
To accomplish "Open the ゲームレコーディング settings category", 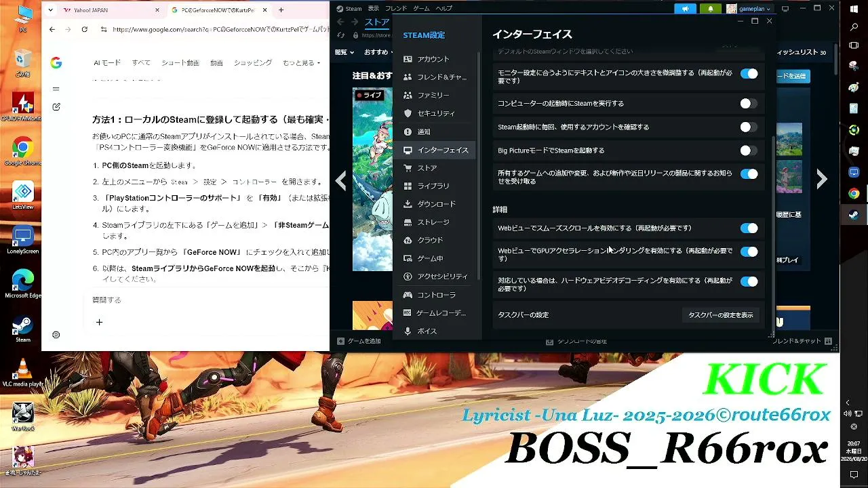I will (434, 313).
